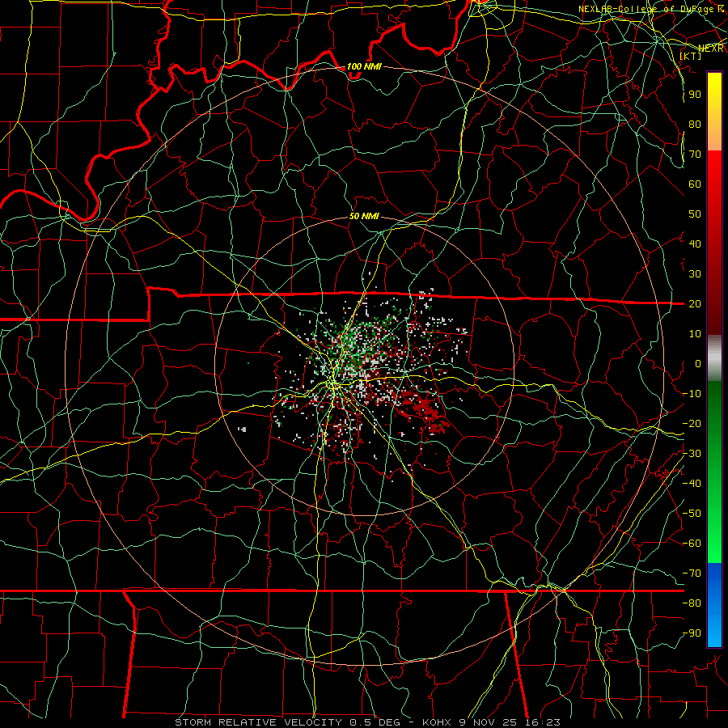Click the "50" velocity scale label
Image resolution: width=728 pixels, height=728 pixels.
695,214
